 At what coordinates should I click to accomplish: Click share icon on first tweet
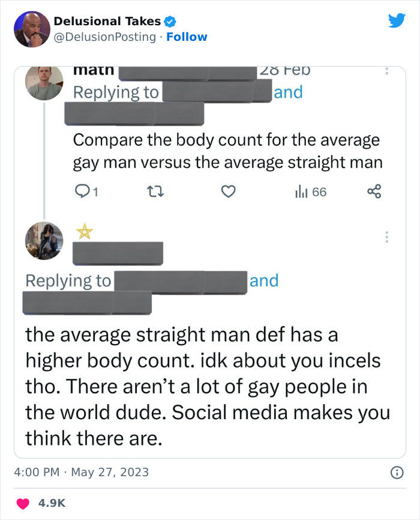pos(374,192)
